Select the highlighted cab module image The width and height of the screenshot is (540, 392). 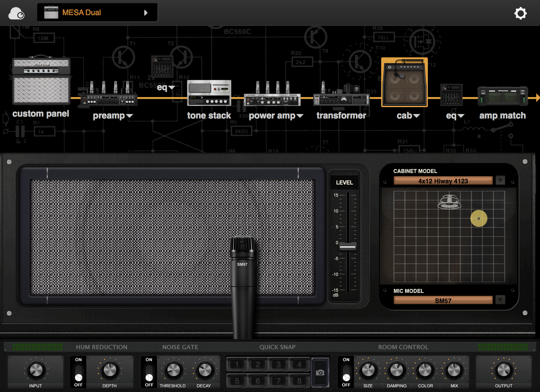coord(405,82)
